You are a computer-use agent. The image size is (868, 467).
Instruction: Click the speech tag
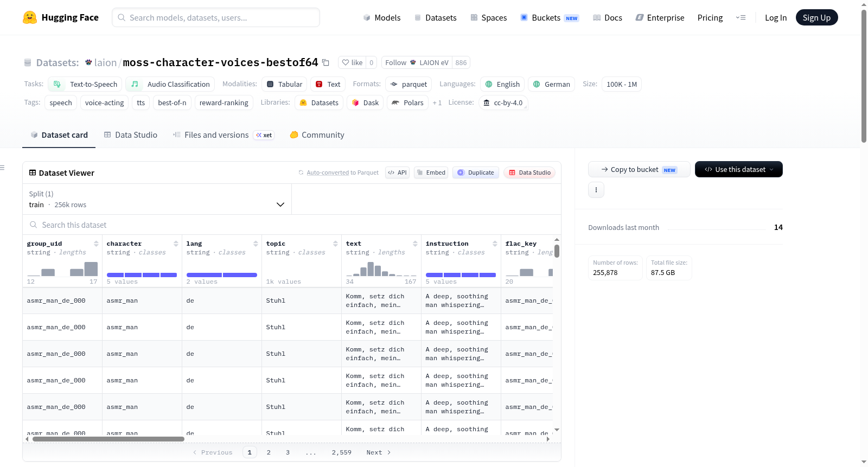[61, 103]
